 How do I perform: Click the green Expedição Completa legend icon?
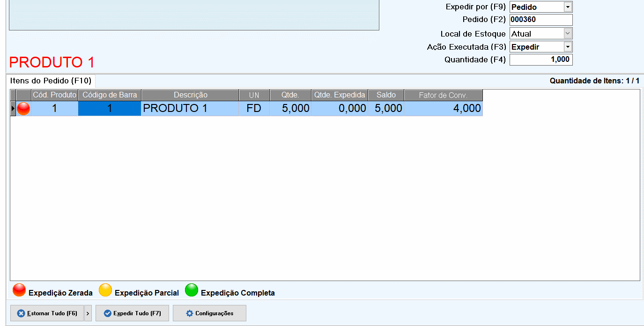[x=192, y=291]
